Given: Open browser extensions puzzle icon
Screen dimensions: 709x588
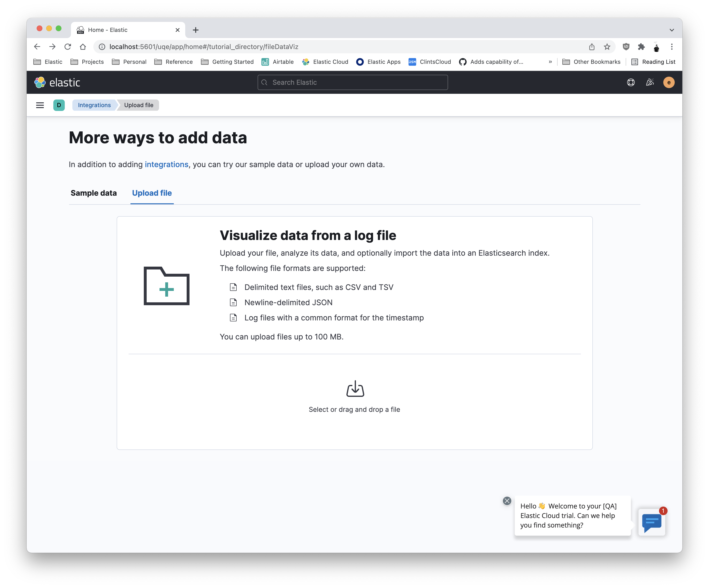Looking at the screenshot, I should tap(641, 47).
